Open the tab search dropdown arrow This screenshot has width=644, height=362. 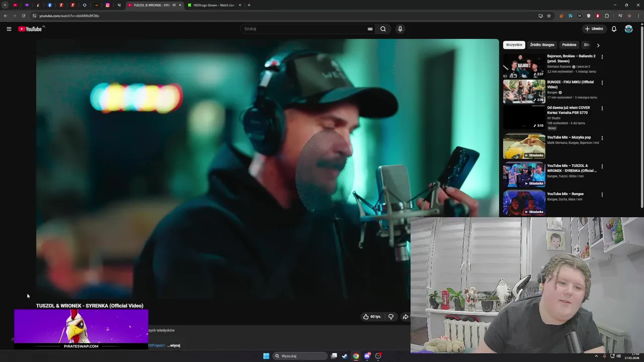point(5,5)
